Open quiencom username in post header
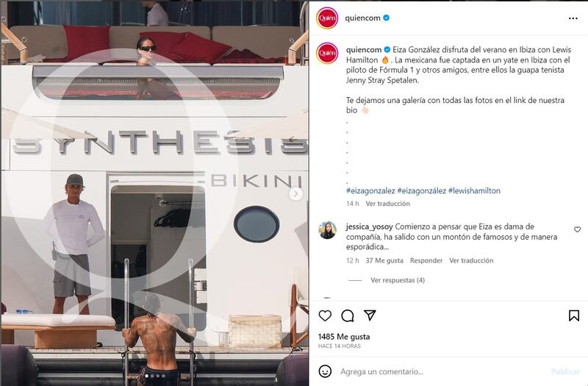 click(362, 18)
